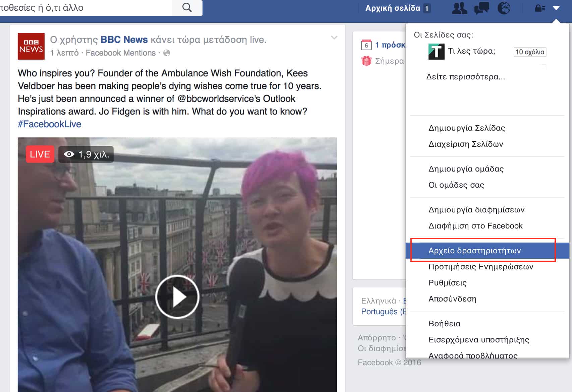Open Βοήθεια
Viewport: 572px width, 392px height.
[444, 324]
